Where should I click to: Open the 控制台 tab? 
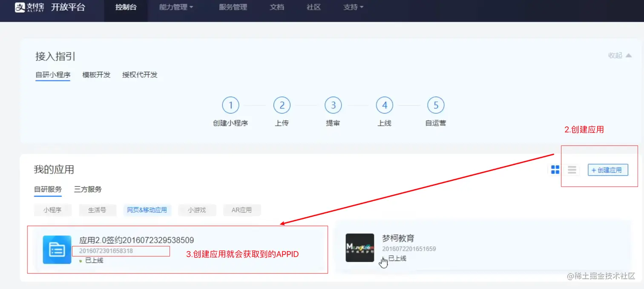tap(126, 7)
